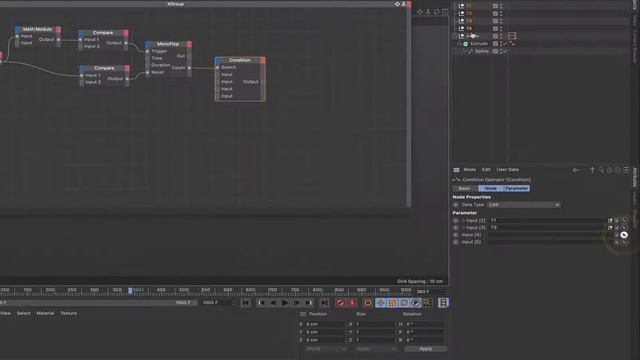Toggle Position keying icon in timeline bar
Screen dimensions: 640x360
point(381,303)
